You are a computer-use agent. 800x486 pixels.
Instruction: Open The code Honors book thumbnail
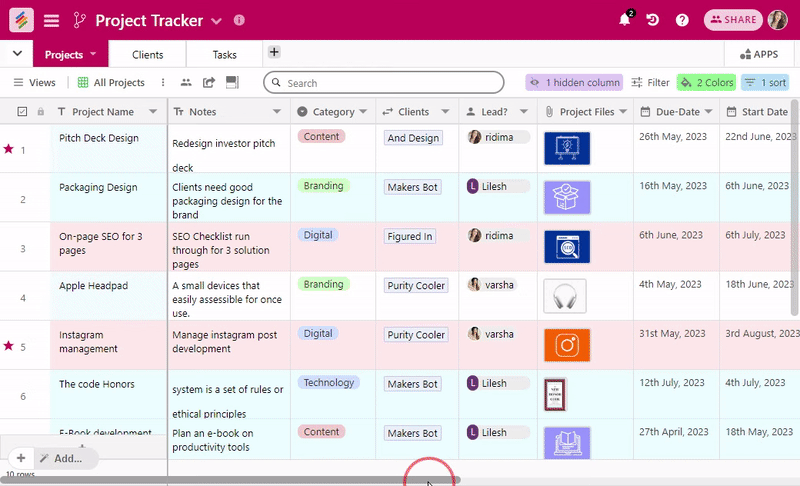pyautogui.click(x=555, y=395)
